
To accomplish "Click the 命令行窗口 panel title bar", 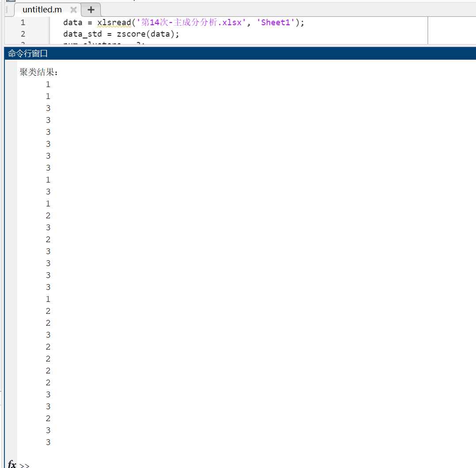I will coord(240,53).
